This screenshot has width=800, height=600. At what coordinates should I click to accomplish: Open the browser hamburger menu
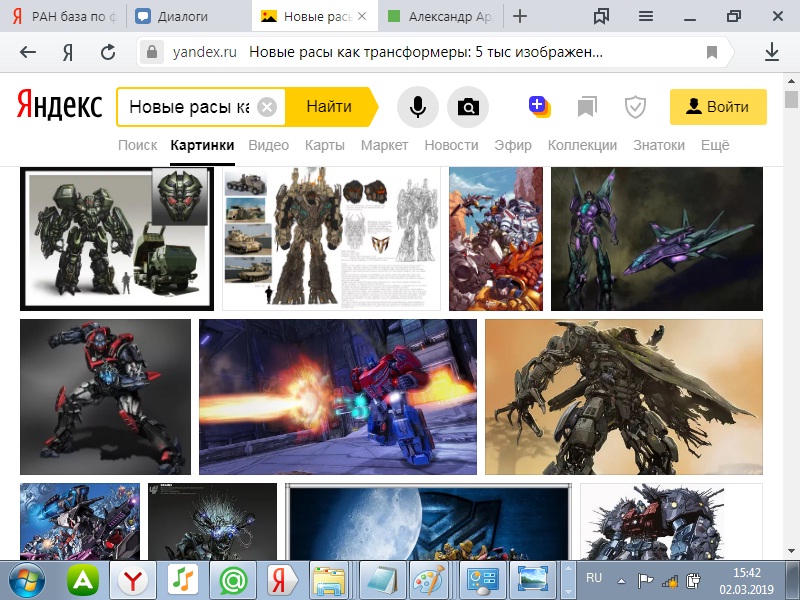(646, 16)
